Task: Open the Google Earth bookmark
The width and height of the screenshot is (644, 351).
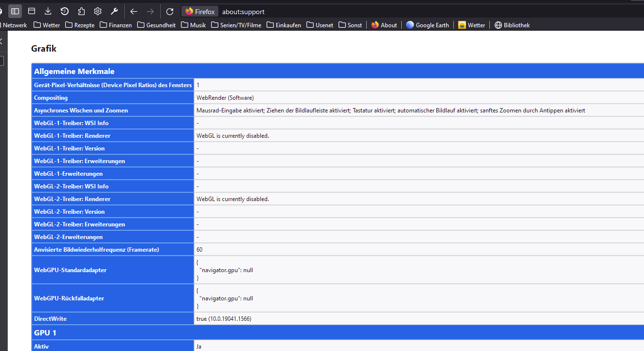Action: point(427,25)
